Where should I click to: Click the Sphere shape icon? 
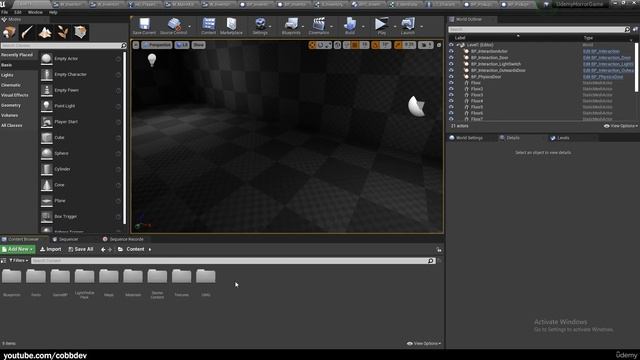pos(47,153)
